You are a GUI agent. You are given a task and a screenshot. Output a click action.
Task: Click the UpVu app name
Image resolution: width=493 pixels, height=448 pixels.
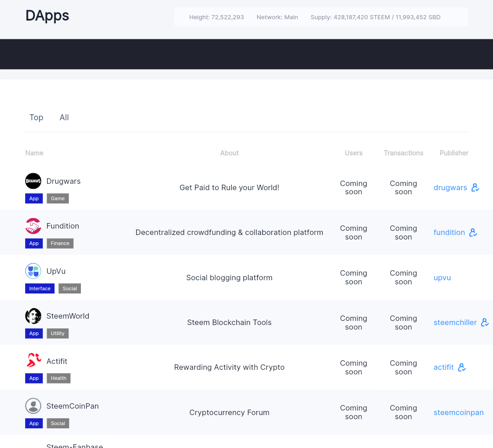click(56, 271)
